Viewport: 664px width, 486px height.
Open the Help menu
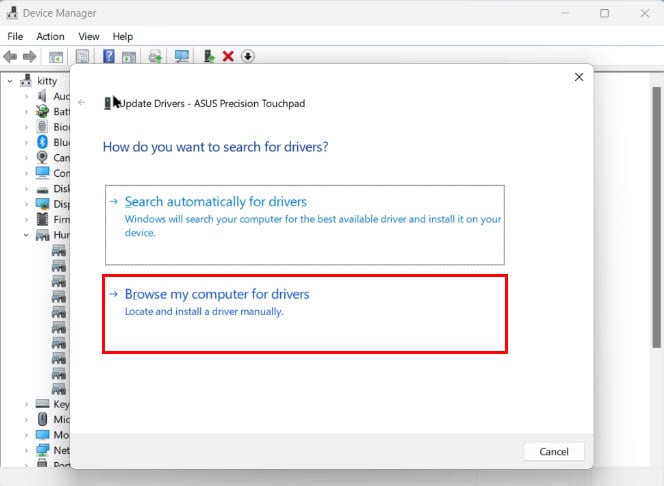click(122, 36)
